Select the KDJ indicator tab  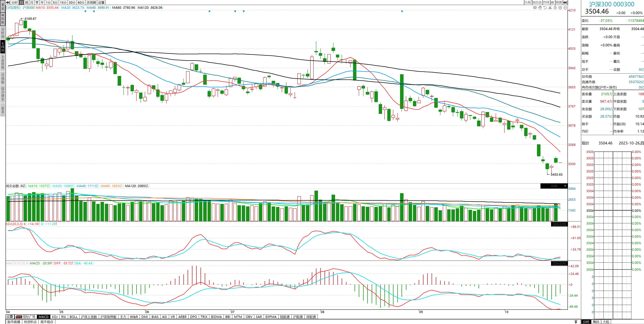tap(55, 317)
